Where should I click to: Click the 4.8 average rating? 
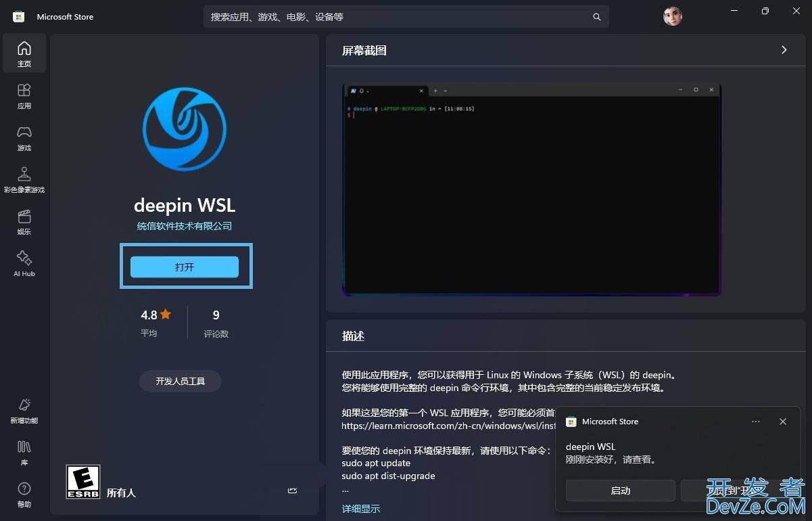156,315
